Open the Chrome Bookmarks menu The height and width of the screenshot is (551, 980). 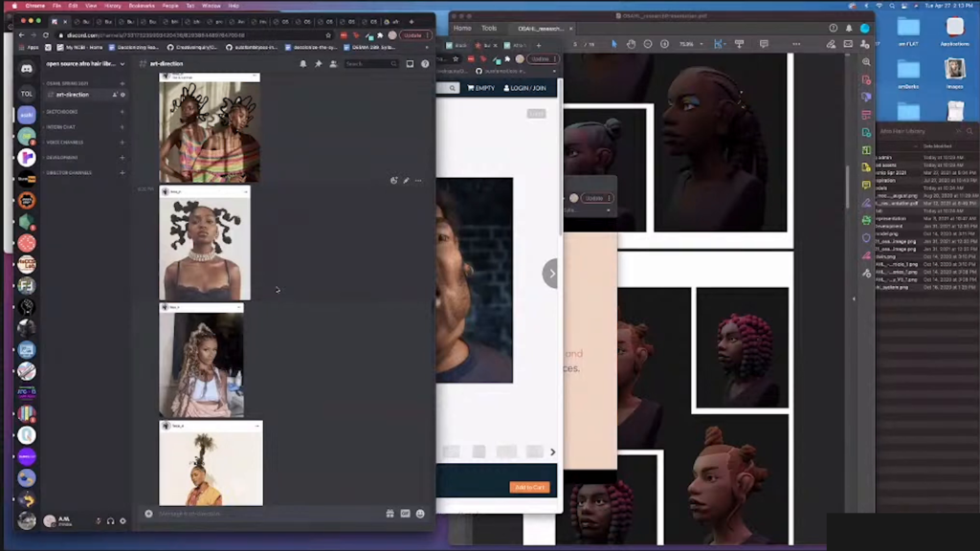142,6
